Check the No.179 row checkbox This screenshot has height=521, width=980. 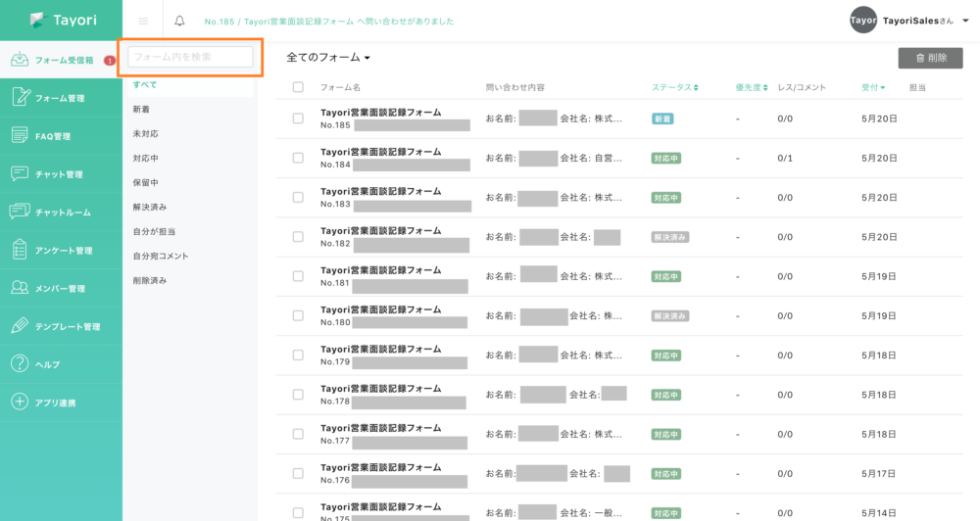point(298,355)
